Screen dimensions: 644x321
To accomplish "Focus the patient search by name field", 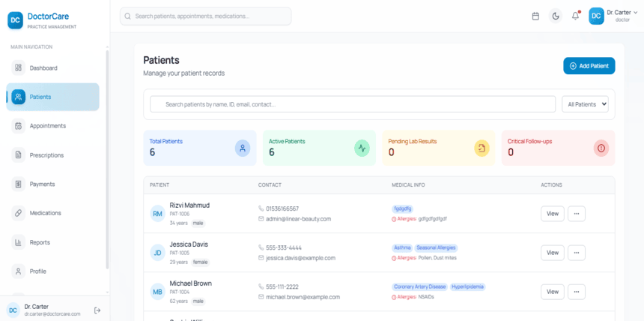I will 353,104.
